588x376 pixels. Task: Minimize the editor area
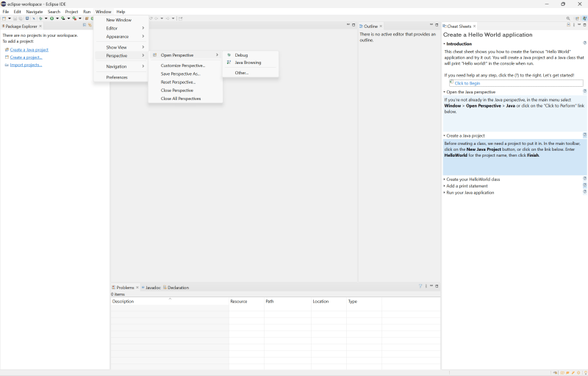click(348, 25)
